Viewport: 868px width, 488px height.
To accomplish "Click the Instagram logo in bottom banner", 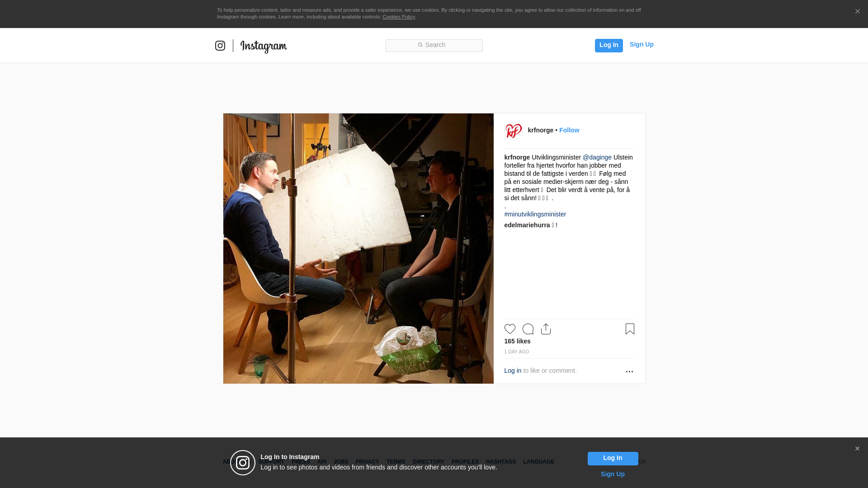I will pos(243,463).
